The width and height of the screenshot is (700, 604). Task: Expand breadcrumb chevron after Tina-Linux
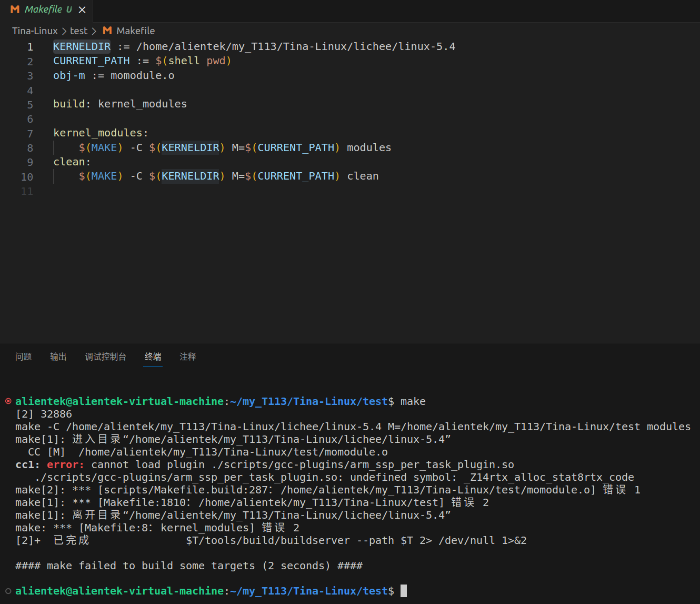[x=64, y=31]
